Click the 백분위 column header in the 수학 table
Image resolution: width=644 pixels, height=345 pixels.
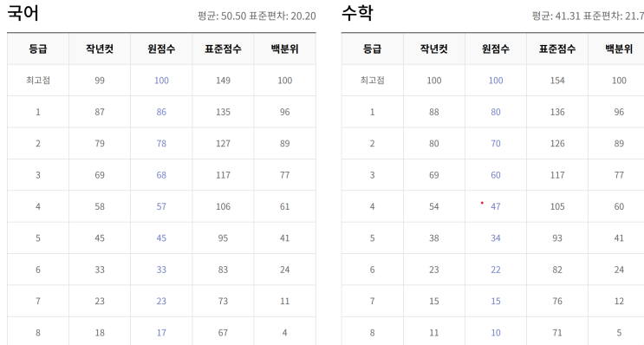click(619, 49)
